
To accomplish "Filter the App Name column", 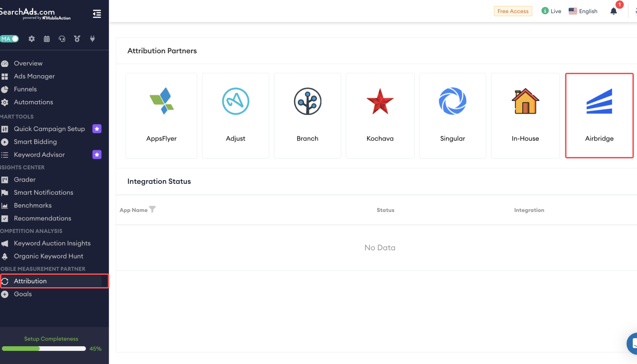I will click(152, 209).
